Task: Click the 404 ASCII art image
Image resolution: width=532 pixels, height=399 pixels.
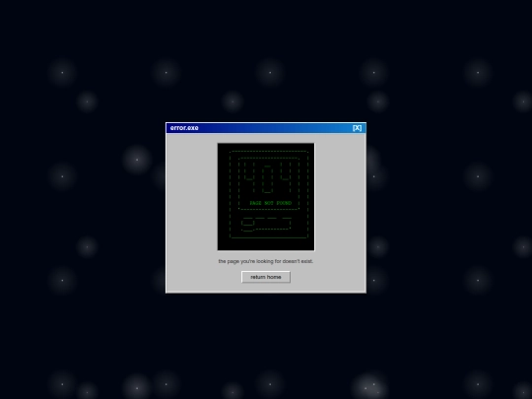Action: [266, 197]
